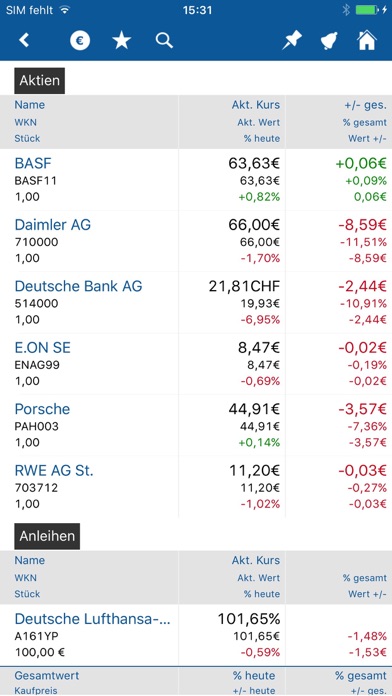
Task: Tap the pushpin icon
Action: tap(292, 41)
